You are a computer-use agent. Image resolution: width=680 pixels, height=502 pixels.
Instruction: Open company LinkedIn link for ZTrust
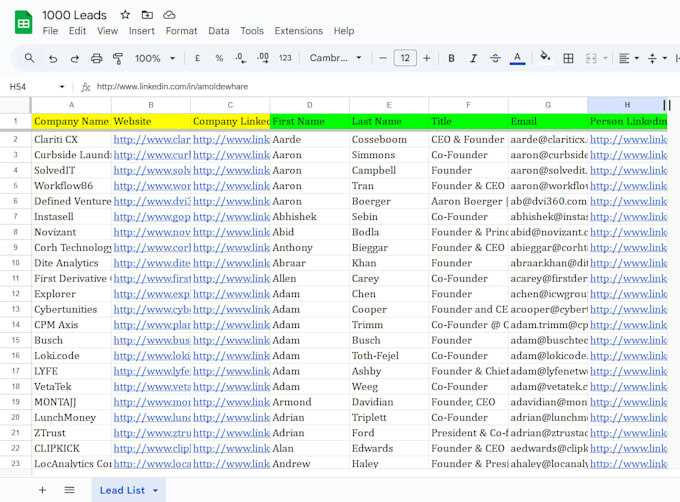click(232, 433)
